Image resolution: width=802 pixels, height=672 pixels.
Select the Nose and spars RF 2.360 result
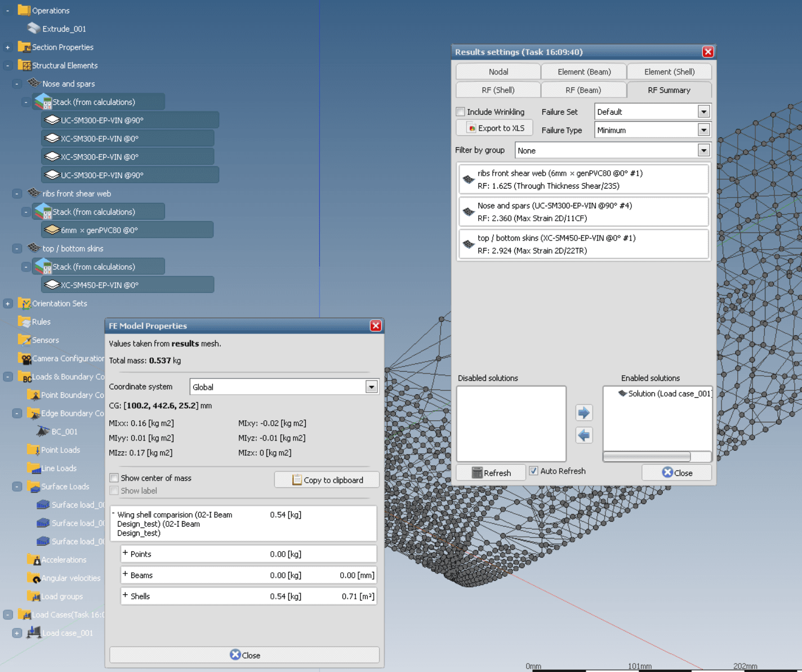(x=584, y=212)
